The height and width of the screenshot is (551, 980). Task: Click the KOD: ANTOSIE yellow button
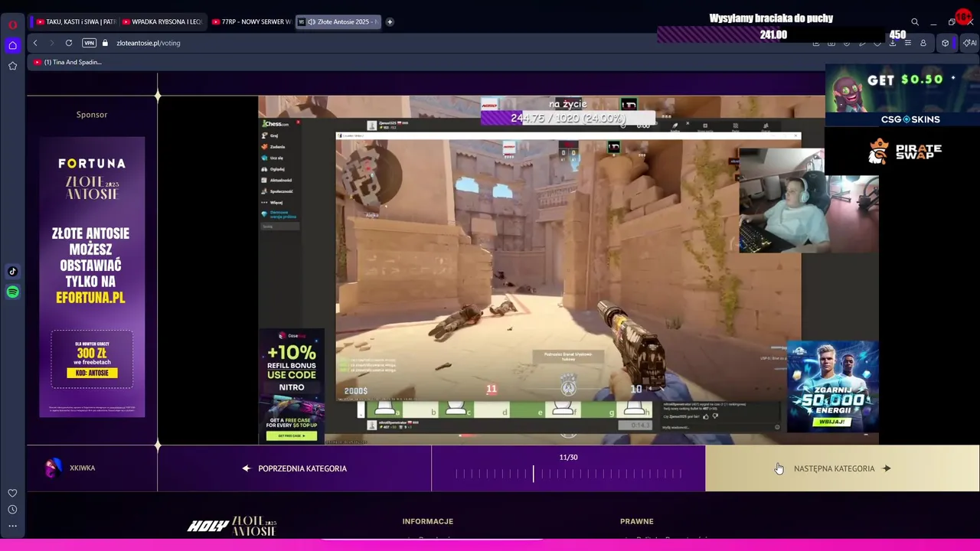[92, 373]
